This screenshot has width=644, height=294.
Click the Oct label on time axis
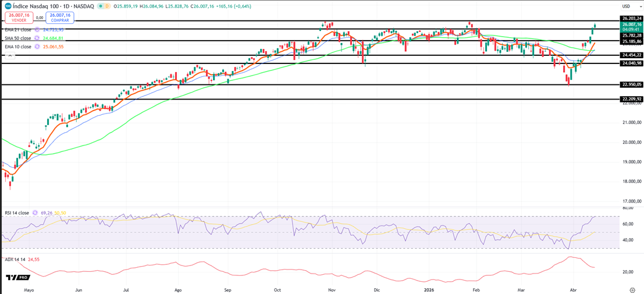tap(278, 289)
